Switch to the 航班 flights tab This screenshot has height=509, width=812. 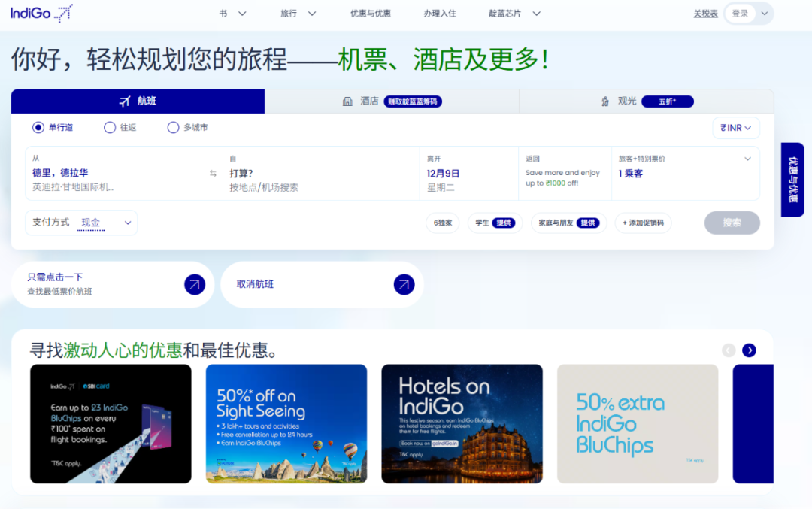tap(138, 101)
